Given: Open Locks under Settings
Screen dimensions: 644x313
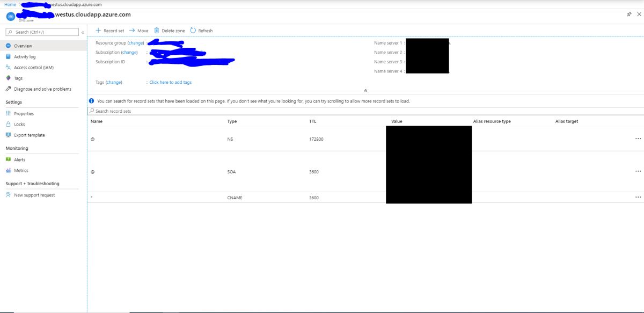Looking at the screenshot, I should pyautogui.click(x=19, y=125).
